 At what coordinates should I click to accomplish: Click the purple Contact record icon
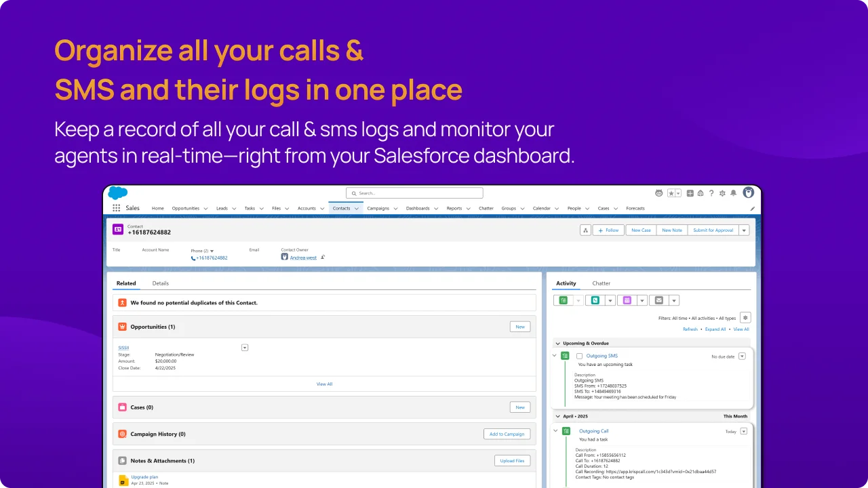point(118,230)
